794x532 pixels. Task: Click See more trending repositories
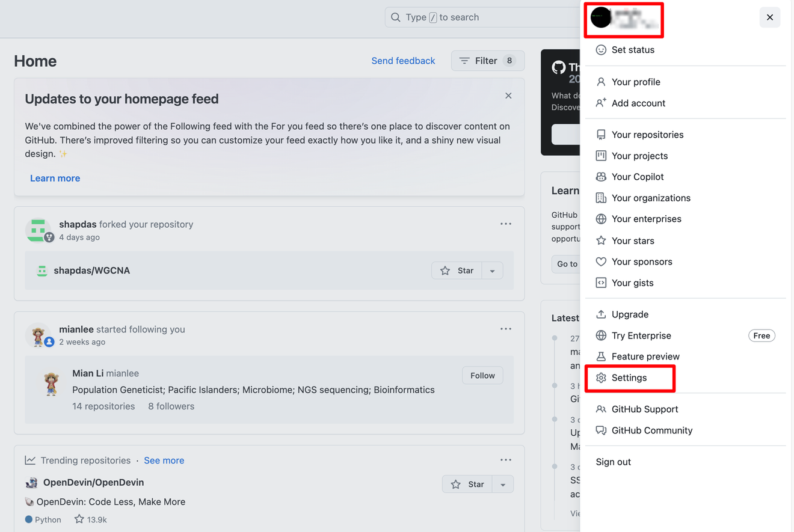tap(164, 460)
